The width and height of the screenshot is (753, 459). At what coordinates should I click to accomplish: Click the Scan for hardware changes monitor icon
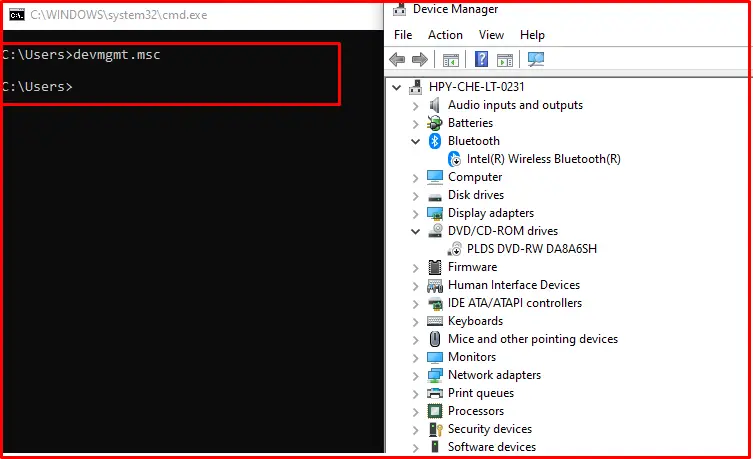pyautogui.click(x=535, y=60)
